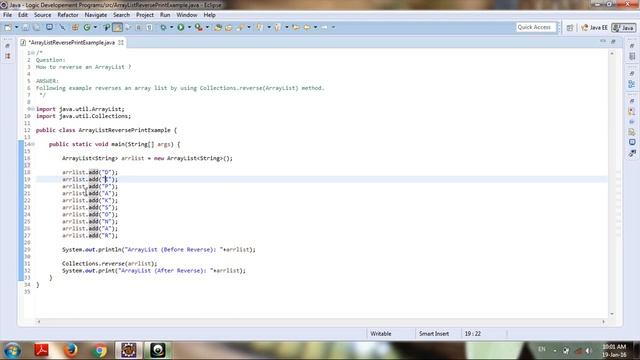This screenshot has width=640, height=360.
Task: Collapse the main method at line 14
Action: [x=33, y=144]
